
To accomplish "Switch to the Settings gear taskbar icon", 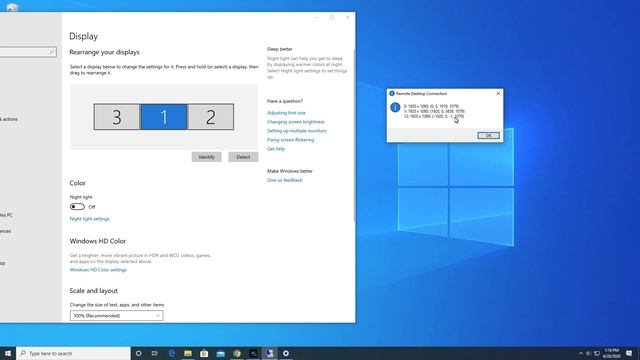I will point(286,353).
